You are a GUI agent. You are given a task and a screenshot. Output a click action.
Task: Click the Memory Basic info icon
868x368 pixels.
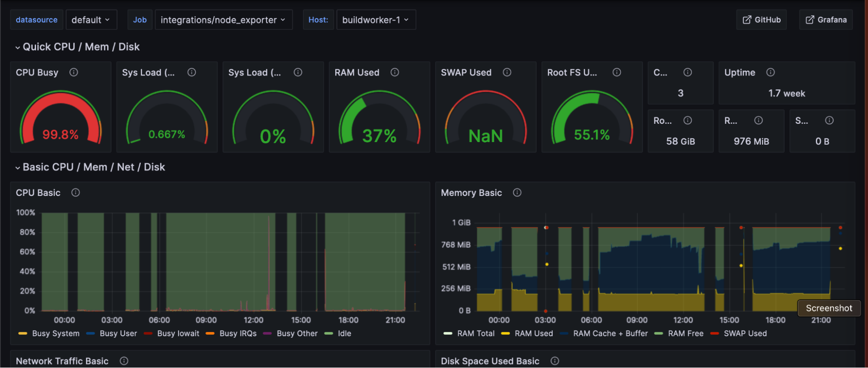pyautogui.click(x=517, y=192)
